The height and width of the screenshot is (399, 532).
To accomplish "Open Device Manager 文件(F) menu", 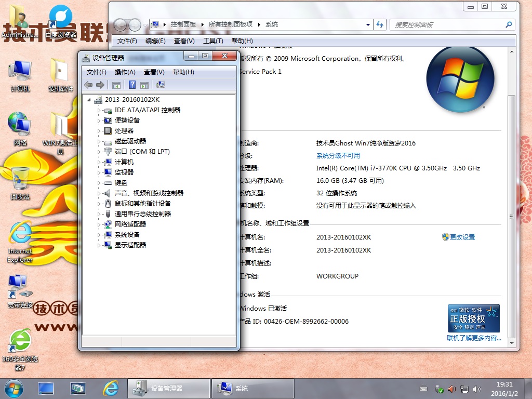I will pos(96,72).
